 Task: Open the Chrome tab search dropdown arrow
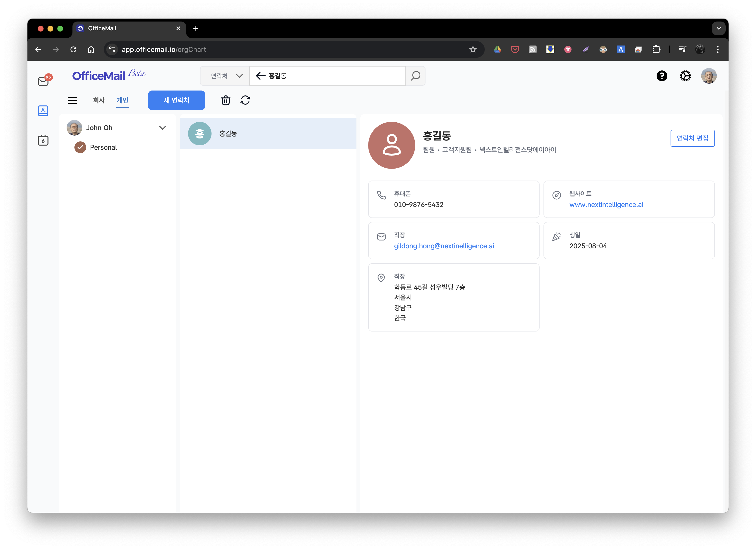[x=718, y=28]
